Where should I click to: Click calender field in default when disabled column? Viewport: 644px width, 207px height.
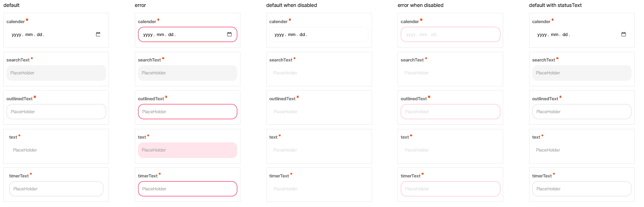[x=319, y=35]
